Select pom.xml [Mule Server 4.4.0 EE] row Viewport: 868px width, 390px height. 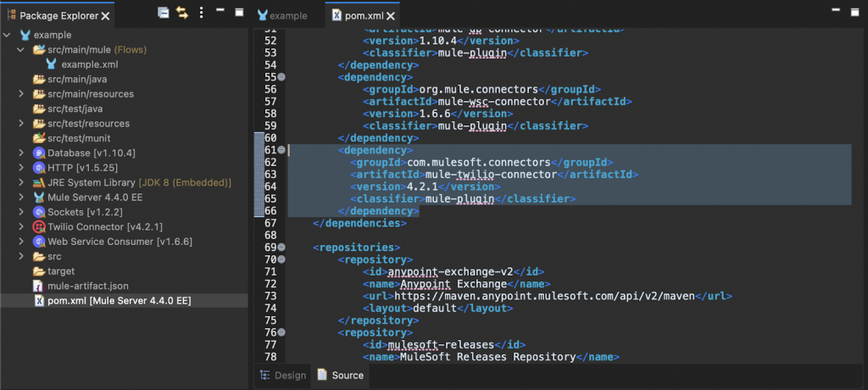pos(124,301)
